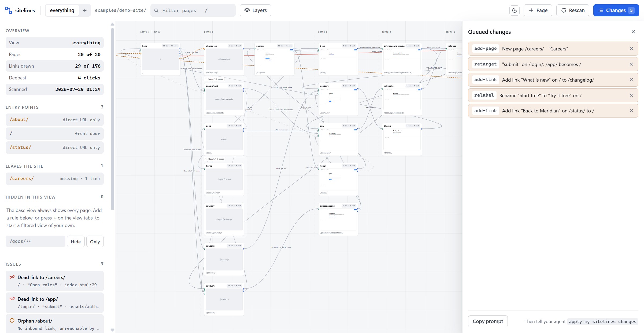Remove the "What is new" add-link change

(631, 80)
